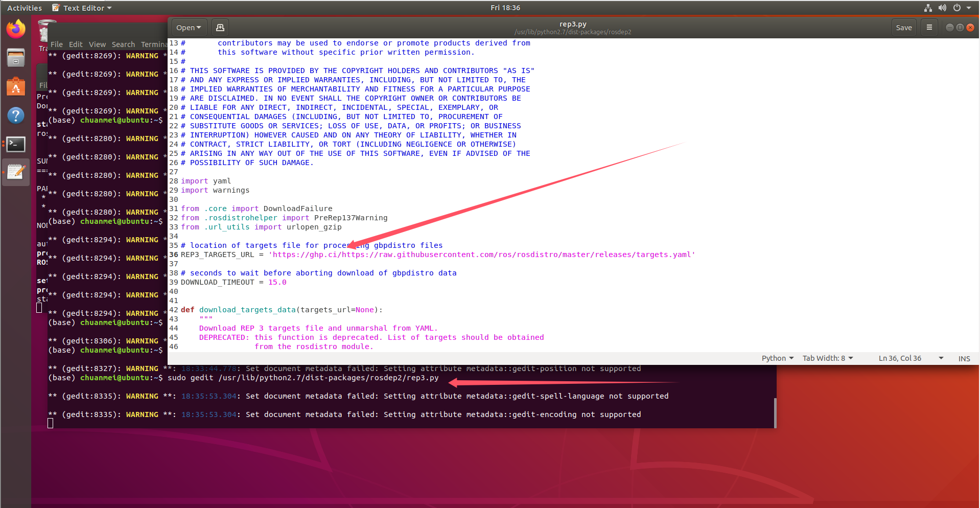Open gedit's hamburger menu
The image size is (980, 508).
[928, 27]
